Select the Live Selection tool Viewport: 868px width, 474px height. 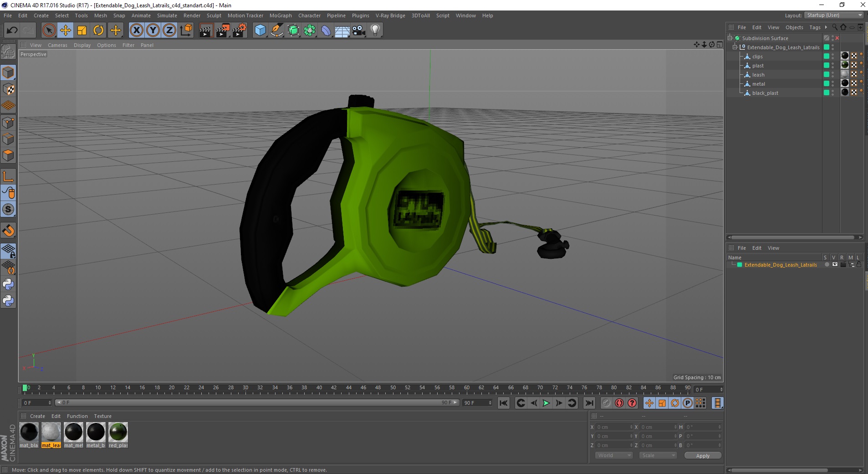(x=49, y=31)
